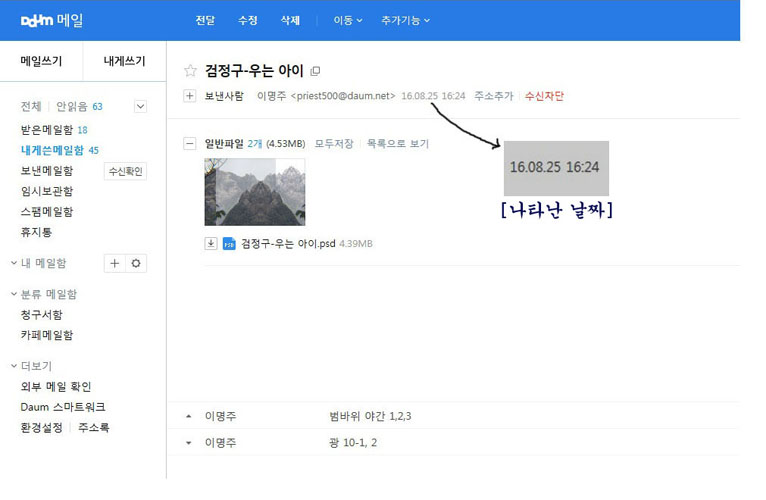The width and height of the screenshot is (766, 500).
Task: Click 전달 to forward the email
Action: (x=205, y=20)
